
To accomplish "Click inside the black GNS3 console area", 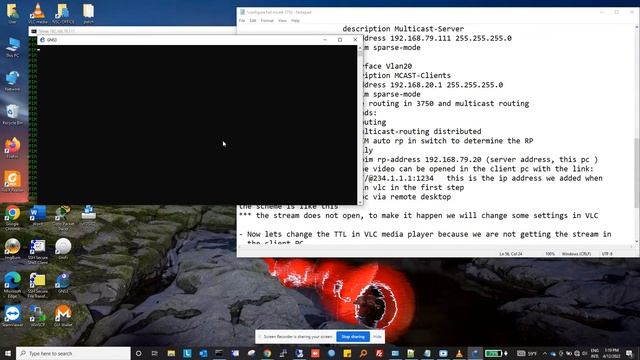I will 197,124.
